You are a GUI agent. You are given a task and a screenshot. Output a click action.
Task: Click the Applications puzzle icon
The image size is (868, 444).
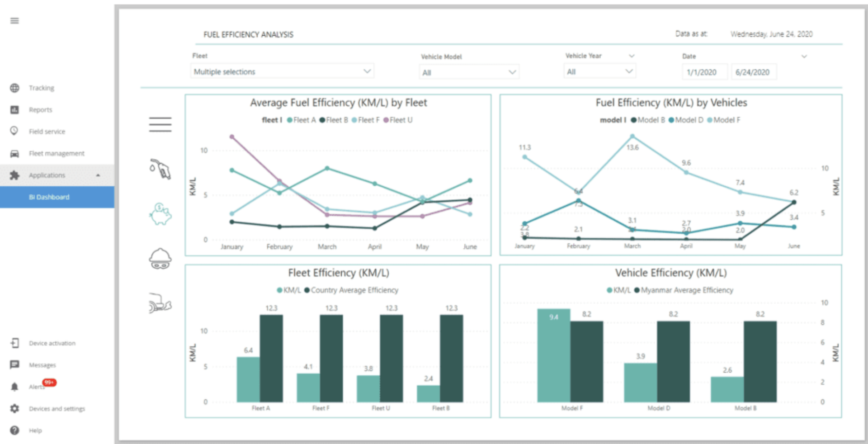click(x=14, y=175)
